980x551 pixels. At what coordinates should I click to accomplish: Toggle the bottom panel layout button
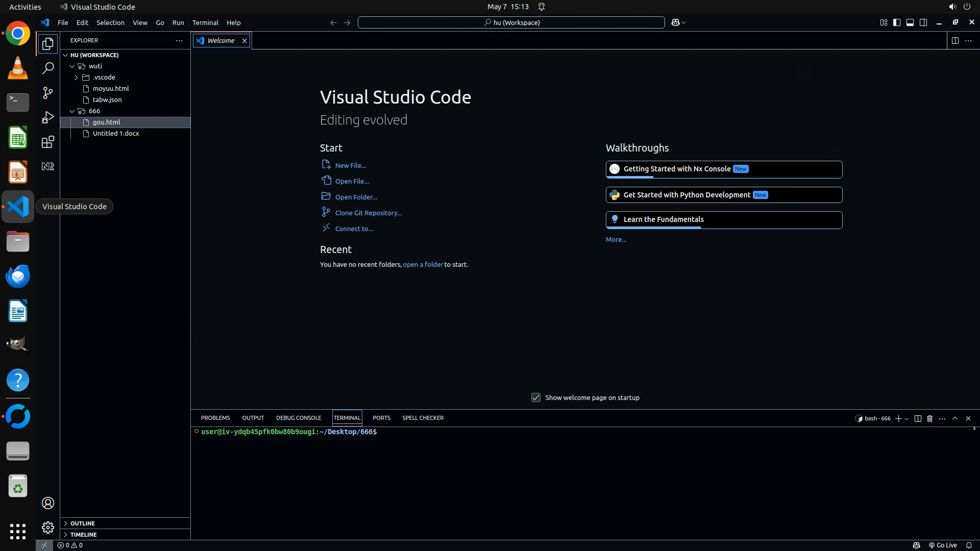910,22
